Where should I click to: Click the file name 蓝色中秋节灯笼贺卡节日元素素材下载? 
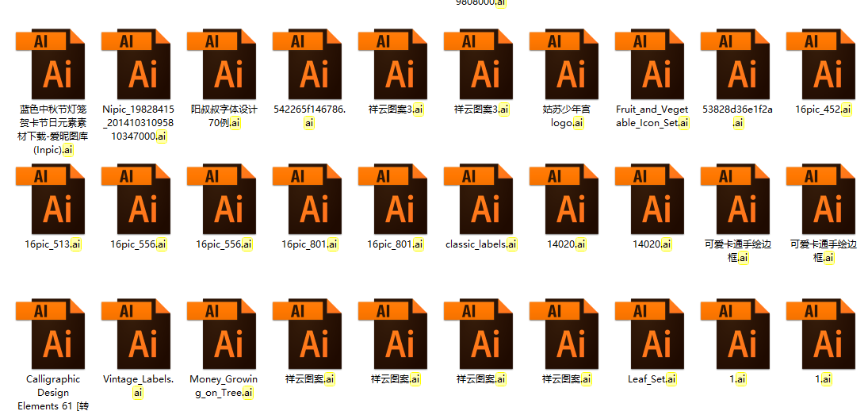[x=52, y=129]
